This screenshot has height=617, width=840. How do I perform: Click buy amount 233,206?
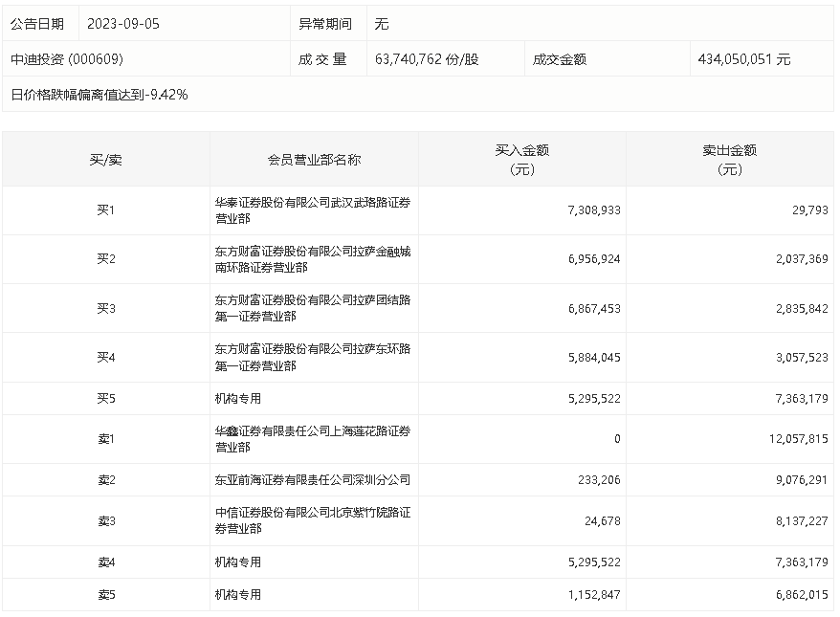[599, 480]
